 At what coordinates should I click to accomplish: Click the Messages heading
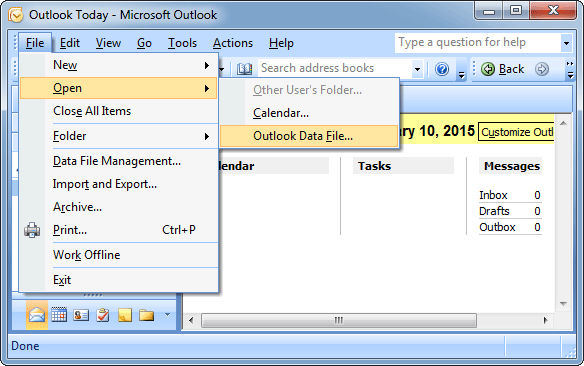(512, 166)
